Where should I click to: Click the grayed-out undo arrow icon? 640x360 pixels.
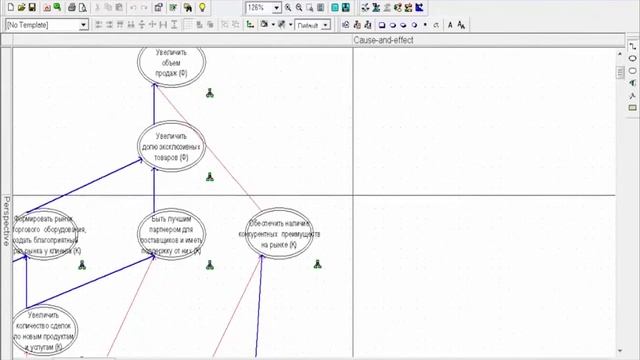[133, 7]
